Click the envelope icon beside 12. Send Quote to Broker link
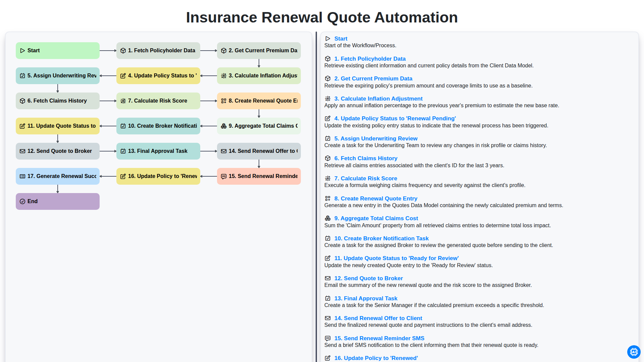Image resolution: width=644 pixels, height=362 pixels. 328,278
